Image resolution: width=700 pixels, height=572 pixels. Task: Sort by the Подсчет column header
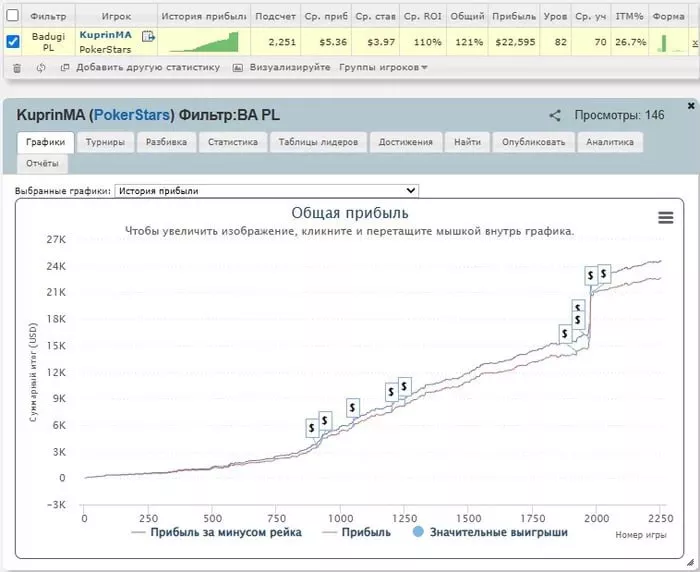tap(275, 16)
